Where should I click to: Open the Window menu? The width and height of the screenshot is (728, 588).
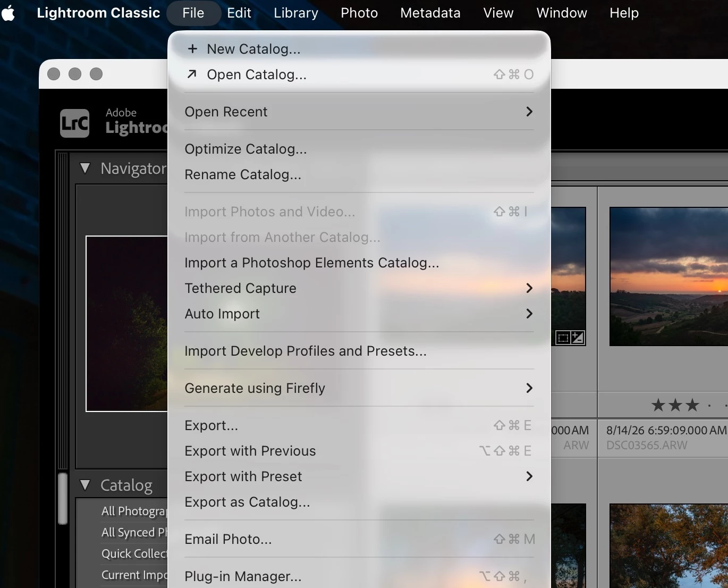(x=562, y=13)
